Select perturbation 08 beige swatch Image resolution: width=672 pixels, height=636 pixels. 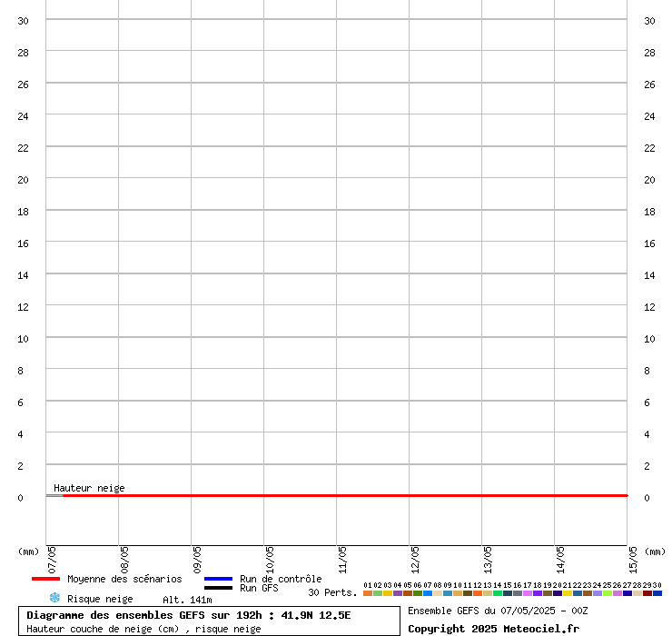[x=438, y=593]
